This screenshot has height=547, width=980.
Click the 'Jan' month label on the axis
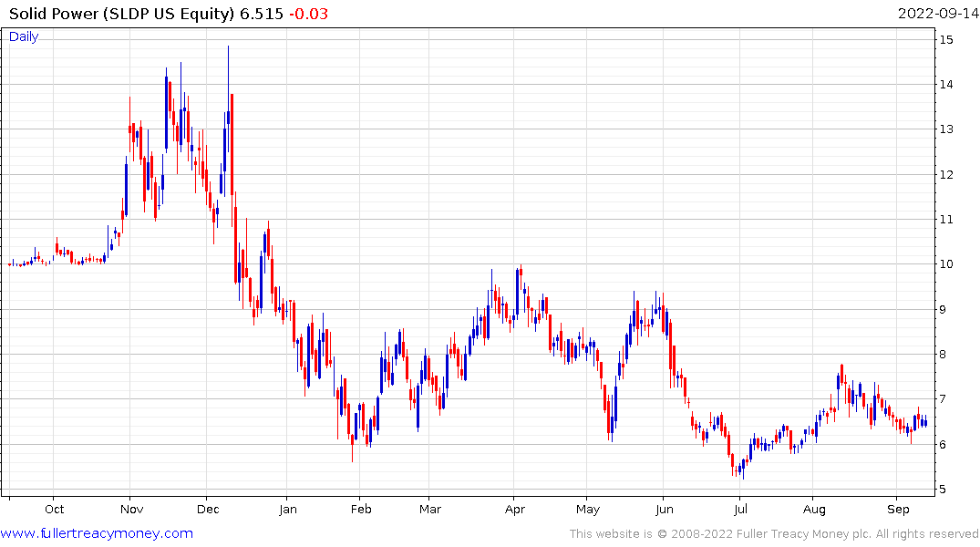point(287,509)
